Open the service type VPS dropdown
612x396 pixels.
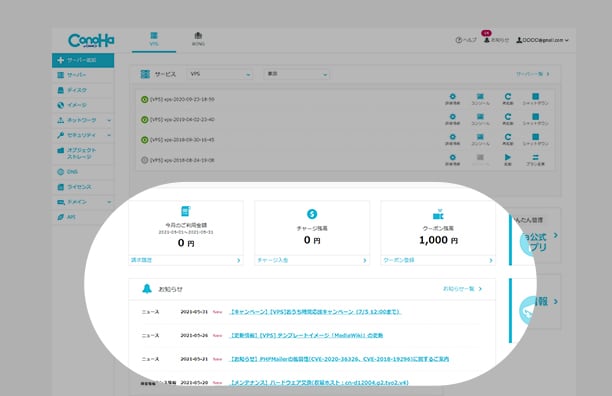pyautogui.click(x=220, y=74)
